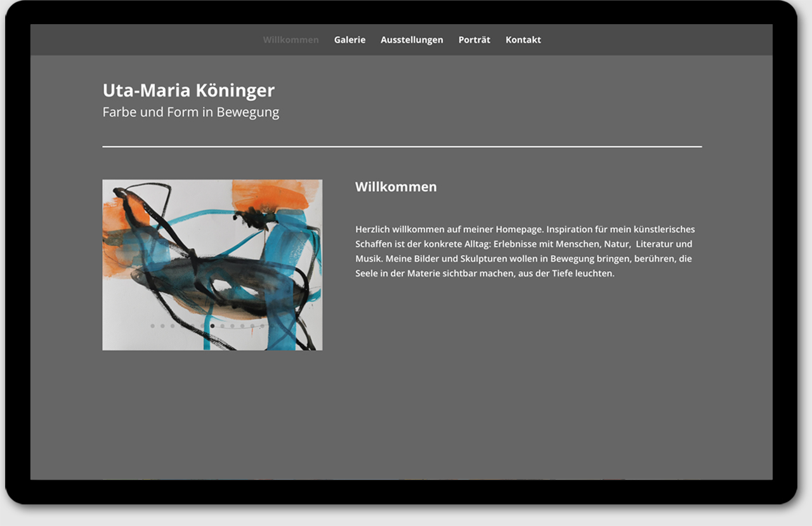Click the active dark slideshow dot

(x=213, y=326)
